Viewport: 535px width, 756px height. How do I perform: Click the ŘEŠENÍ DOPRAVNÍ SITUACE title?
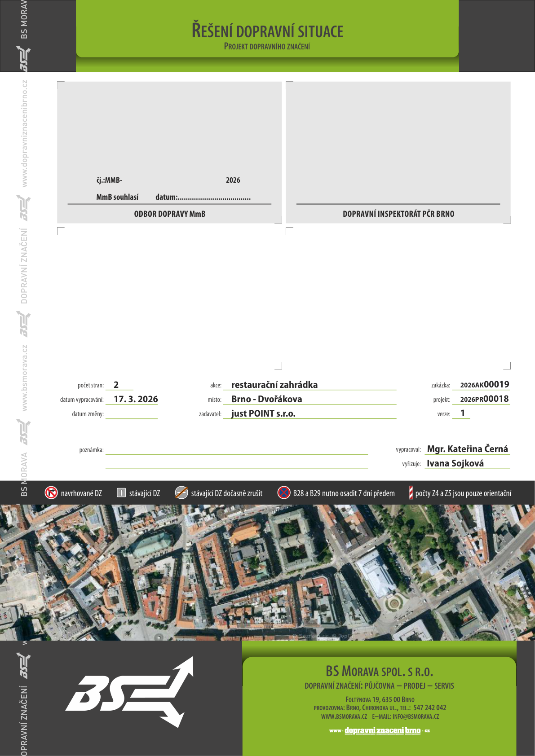tap(267, 31)
